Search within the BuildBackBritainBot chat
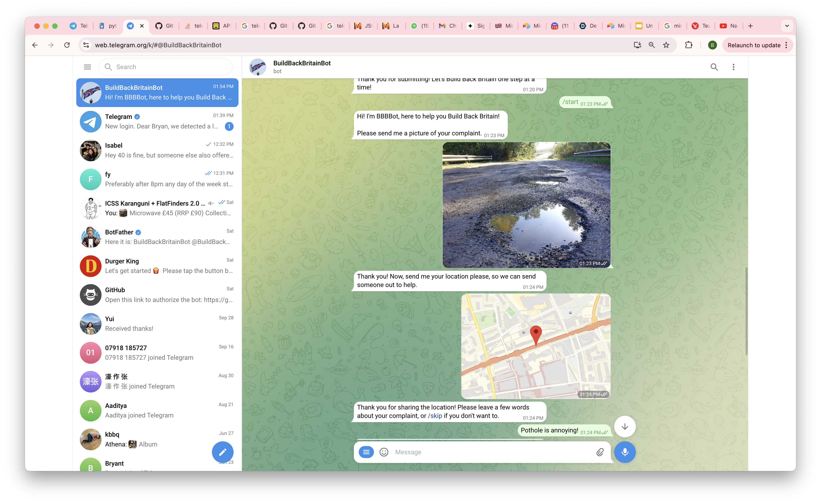The height and width of the screenshot is (504, 821). tap(714, 67)
